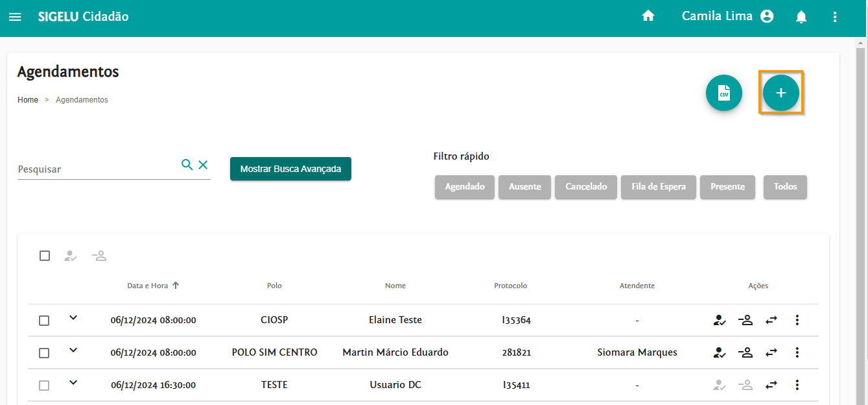Clear search with the X icon
This screenshot has height=405, width=868.
tap(203, 165)
